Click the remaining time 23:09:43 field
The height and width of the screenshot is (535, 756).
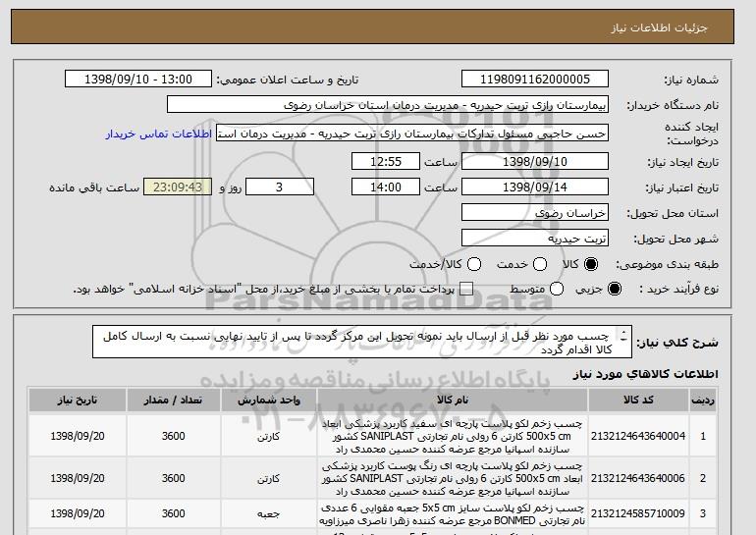coord(178,187)
